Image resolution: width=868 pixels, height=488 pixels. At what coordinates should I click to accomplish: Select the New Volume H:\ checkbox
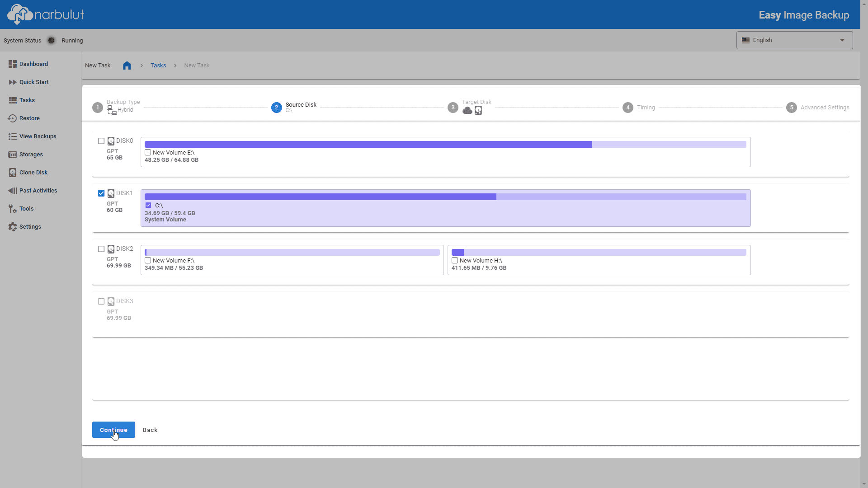click(455, 260)
